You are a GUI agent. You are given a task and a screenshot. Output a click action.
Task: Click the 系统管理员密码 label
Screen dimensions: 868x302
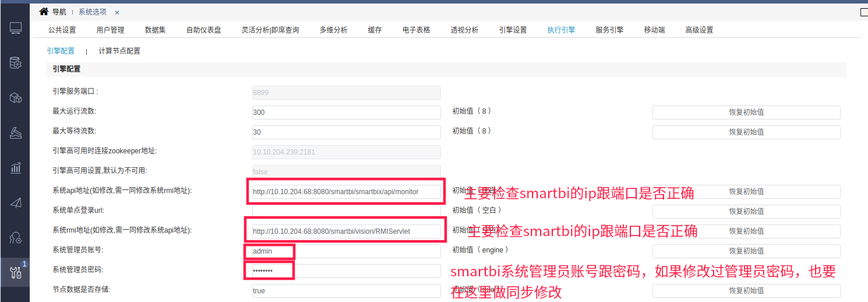tap(77, 269)
